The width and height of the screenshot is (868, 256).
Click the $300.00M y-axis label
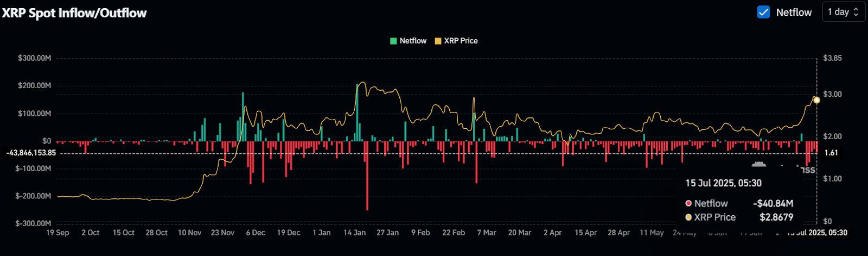coord(35,58)
